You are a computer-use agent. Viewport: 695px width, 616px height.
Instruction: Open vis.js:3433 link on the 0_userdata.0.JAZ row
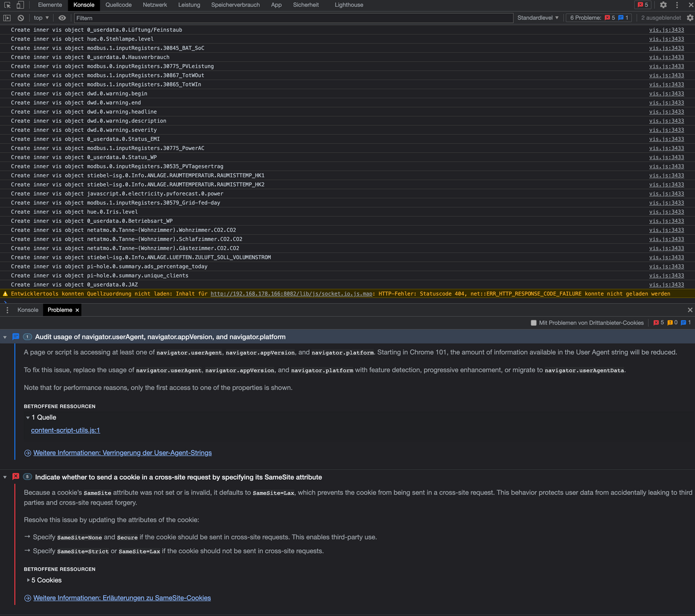coord(667,285)
